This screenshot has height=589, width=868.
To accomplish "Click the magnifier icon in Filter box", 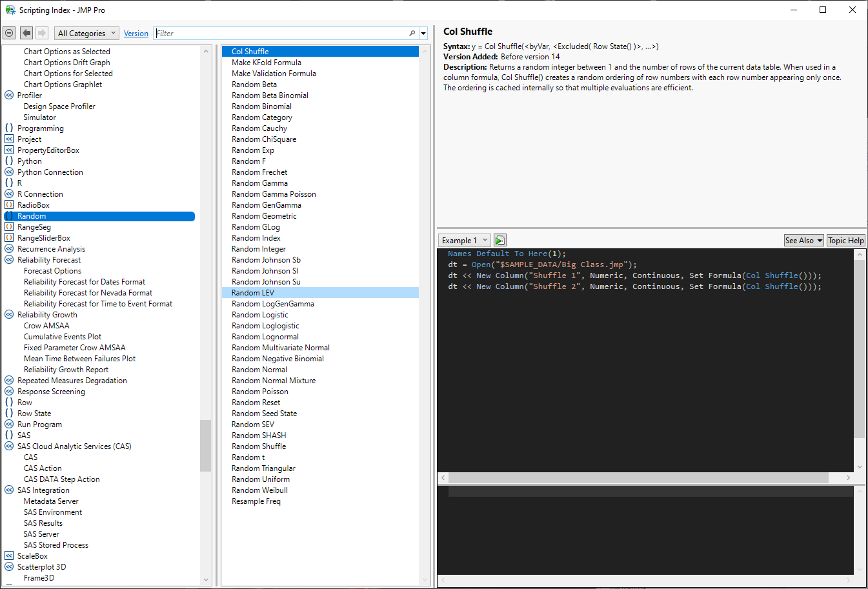I will coord(412,33).
